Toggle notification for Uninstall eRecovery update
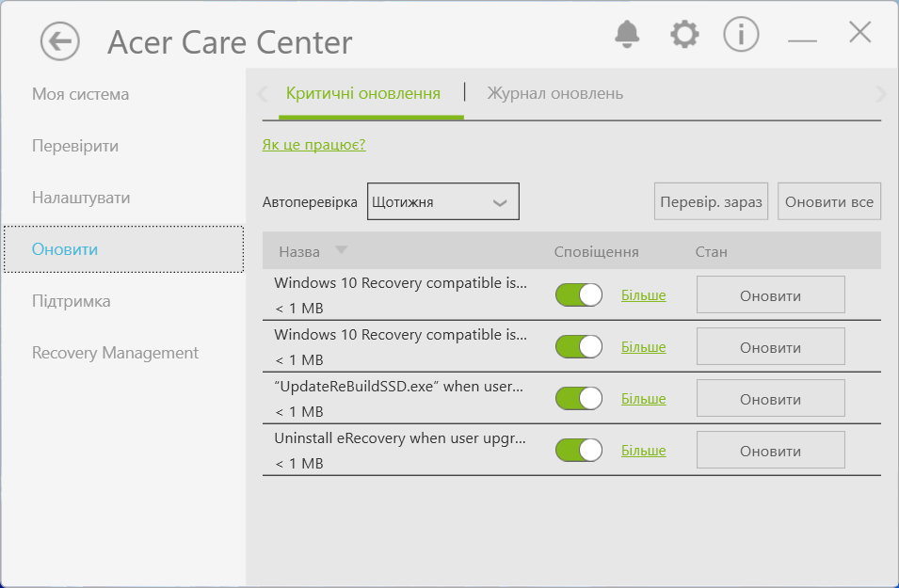The image size is (899, 588). pyautogui.click(x=579, y=451)
